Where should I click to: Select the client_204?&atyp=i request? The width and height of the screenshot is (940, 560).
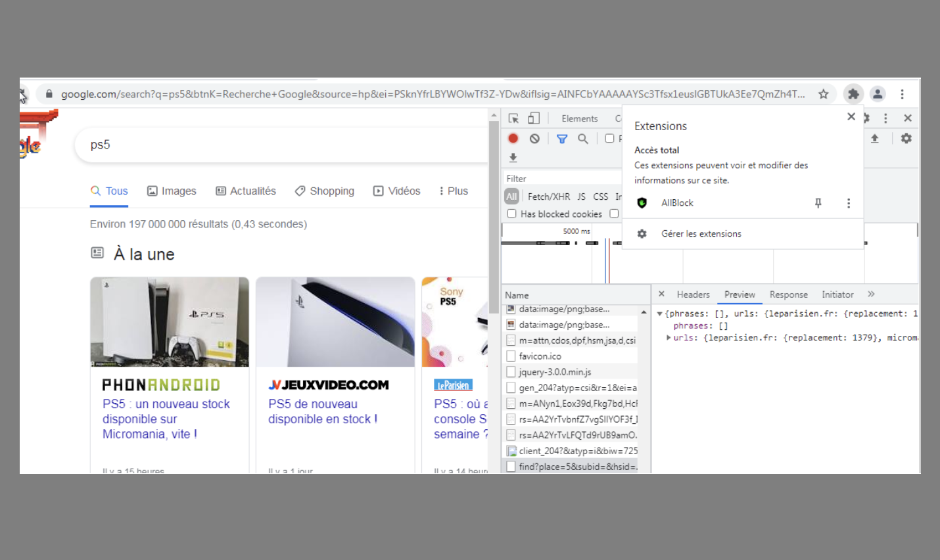(570, 451)
